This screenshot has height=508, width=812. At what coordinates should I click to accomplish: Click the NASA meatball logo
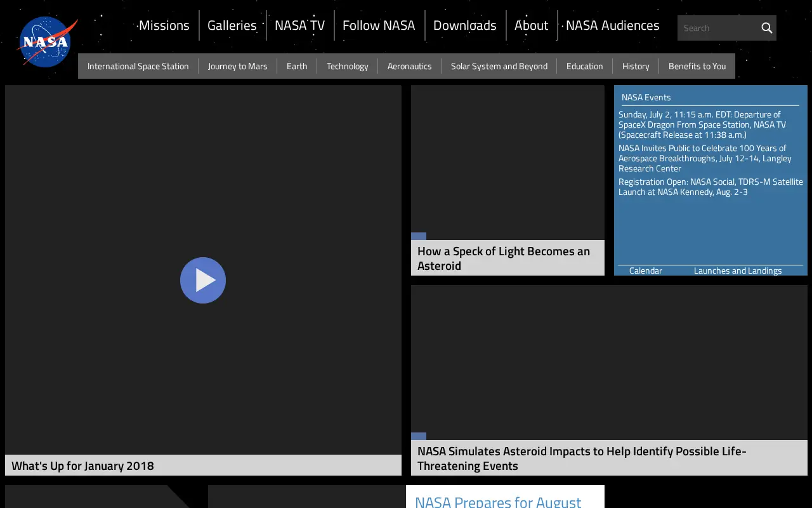(48, 42)
